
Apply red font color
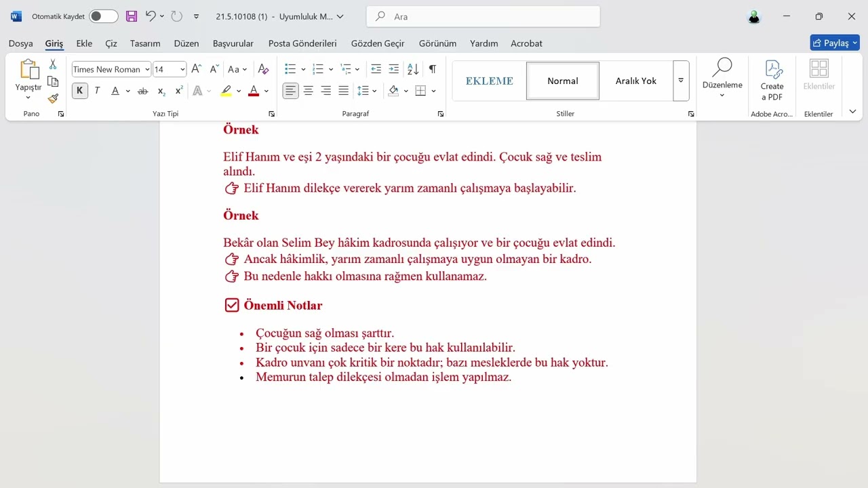(x=254, y=91)
